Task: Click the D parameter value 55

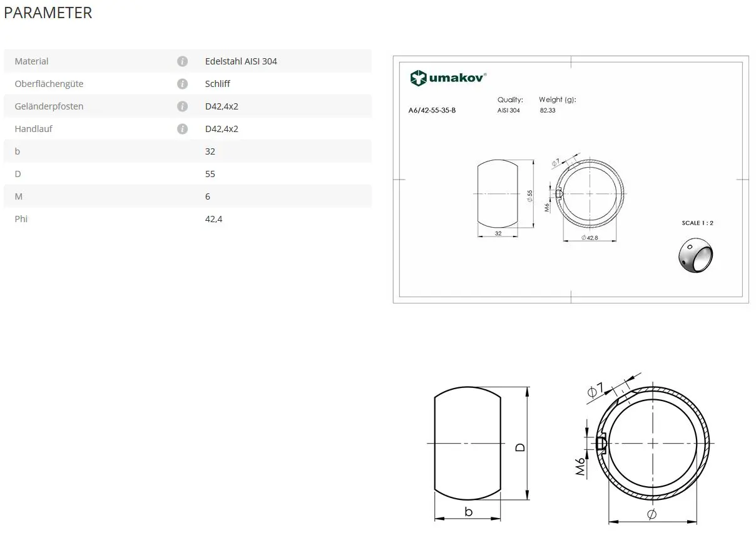Action: tap(210, 174)
